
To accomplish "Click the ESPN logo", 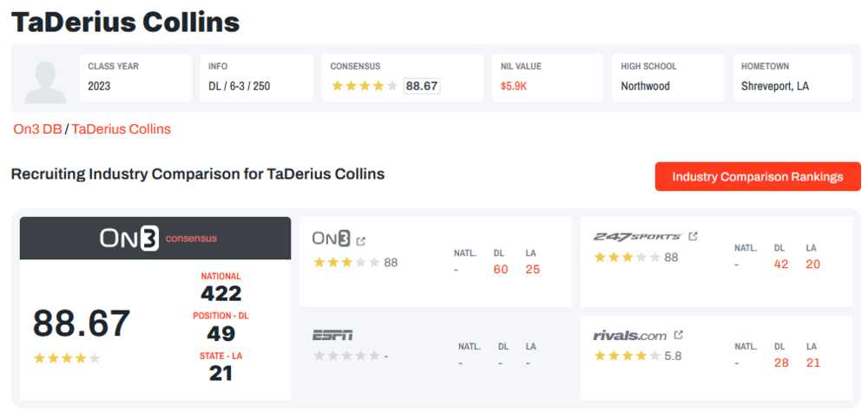I will 332,335.
